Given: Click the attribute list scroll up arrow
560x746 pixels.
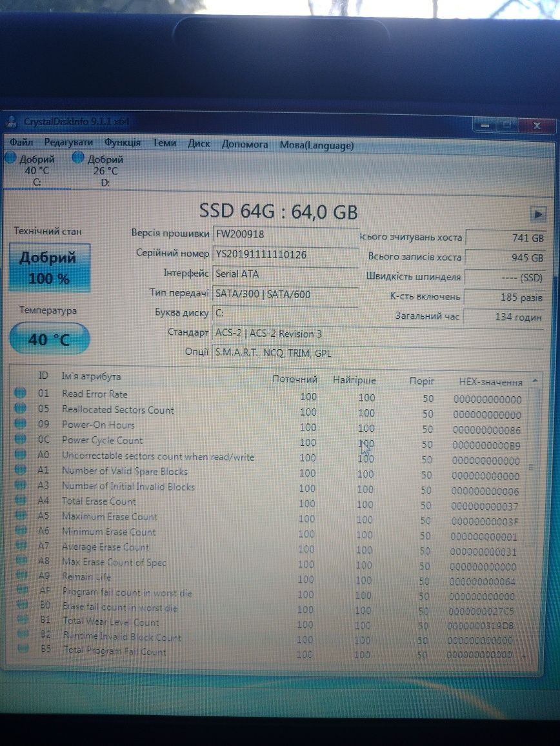Looking at the screenshot, I should tap(535, 381).
